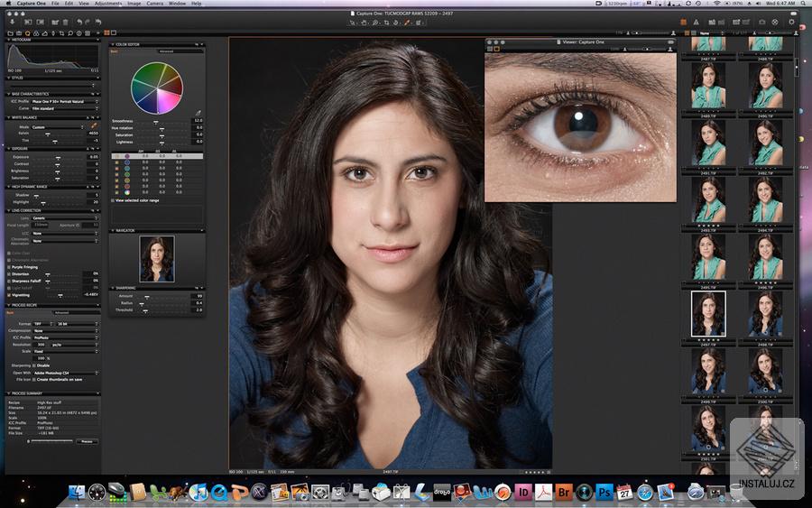Open the File menu
The width and height of the screenshot is (812, 508).
[x=55, y=4]
